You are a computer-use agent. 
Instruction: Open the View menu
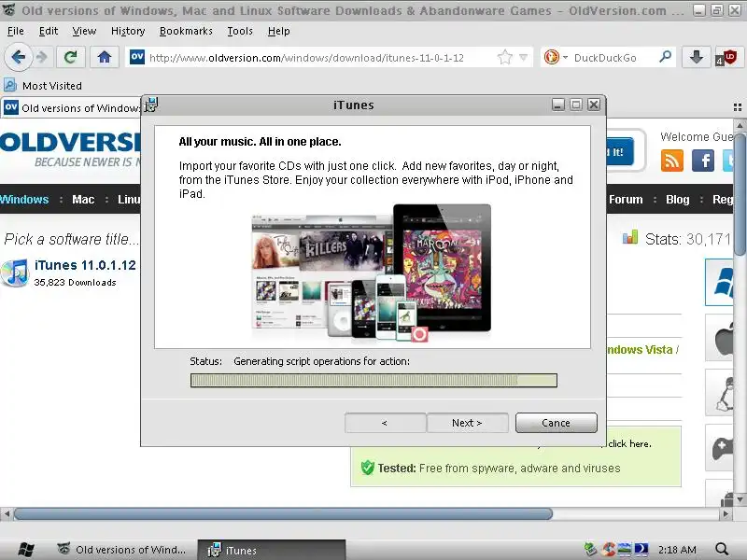[84, 31]
